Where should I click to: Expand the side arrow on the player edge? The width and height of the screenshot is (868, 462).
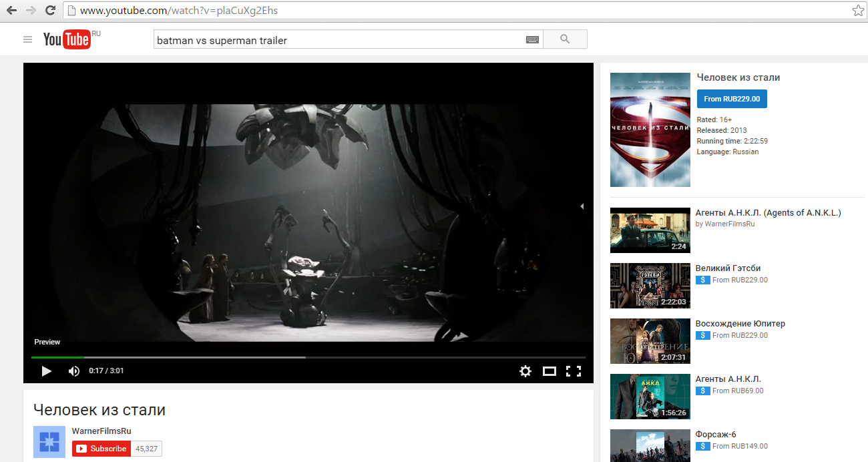(582, 207)
